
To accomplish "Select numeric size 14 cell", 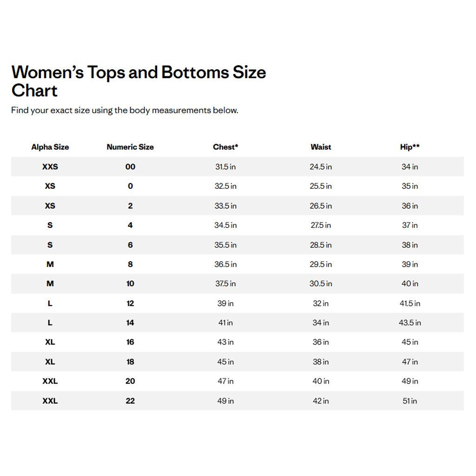I will point(130,323).
